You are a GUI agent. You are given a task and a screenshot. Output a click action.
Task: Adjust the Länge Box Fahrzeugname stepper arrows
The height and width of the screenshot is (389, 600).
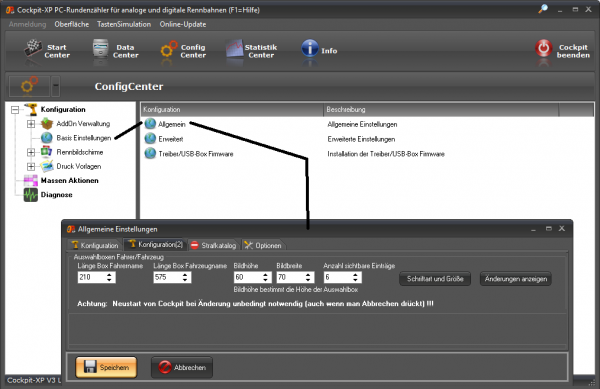click(185, 277)
